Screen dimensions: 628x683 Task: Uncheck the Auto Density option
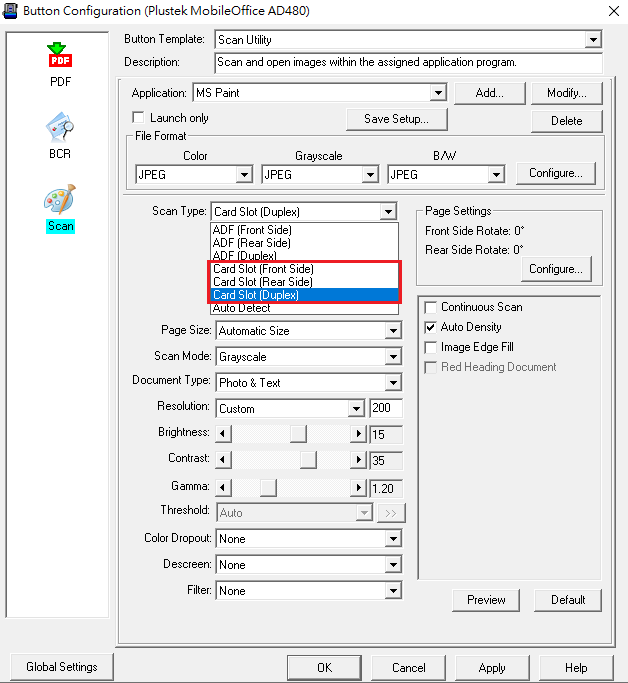coord(431,327)
